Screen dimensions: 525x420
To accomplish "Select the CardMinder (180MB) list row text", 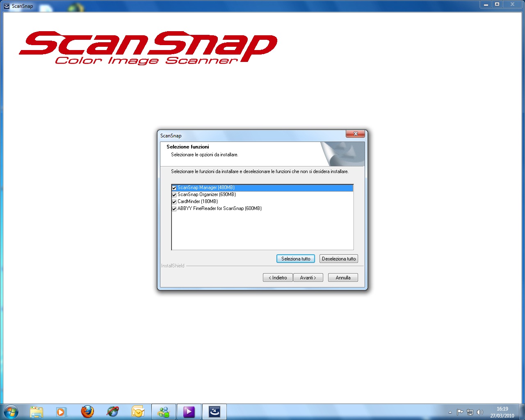I will 198,201.
